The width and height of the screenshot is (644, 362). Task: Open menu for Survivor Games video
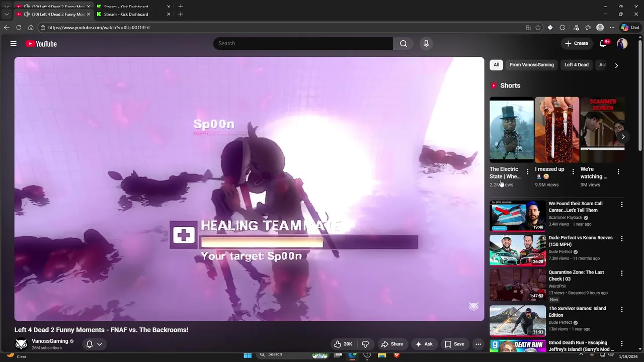(x=621, y=310)
